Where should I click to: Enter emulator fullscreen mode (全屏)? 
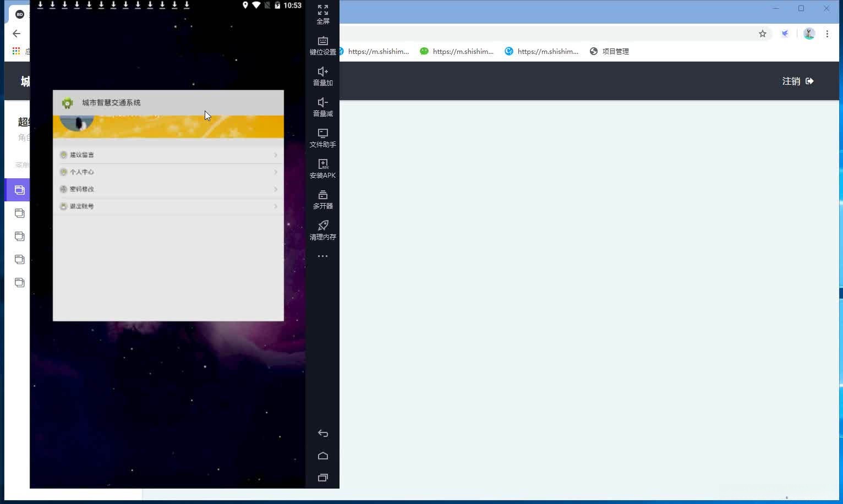pyautogui.click(x=323, y=15)
